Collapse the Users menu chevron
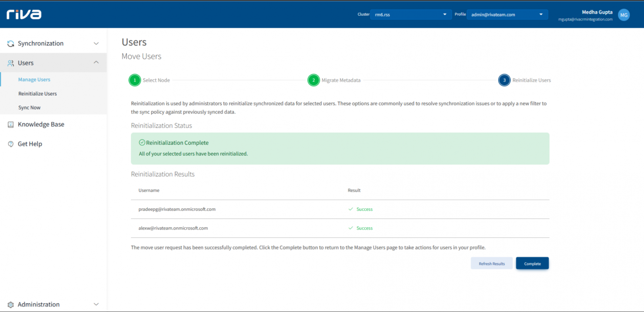The image size is (644, 312). pos(96,62)
